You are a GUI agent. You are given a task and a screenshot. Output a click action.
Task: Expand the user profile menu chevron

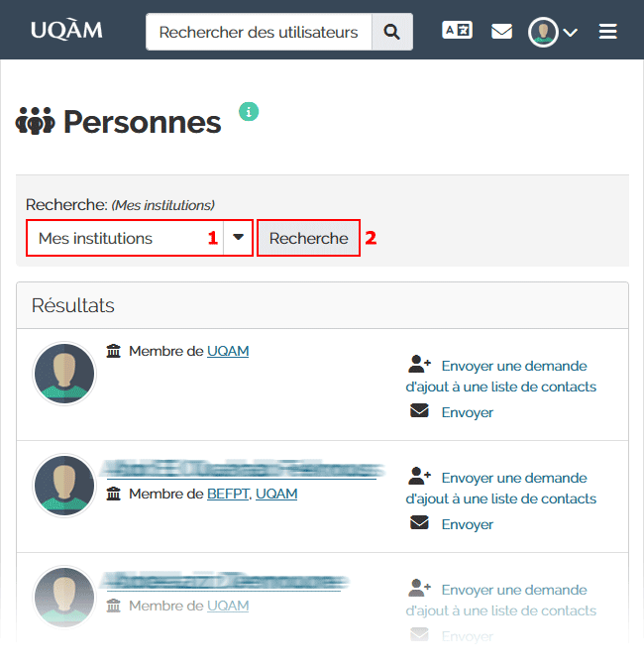pos(571,33)
